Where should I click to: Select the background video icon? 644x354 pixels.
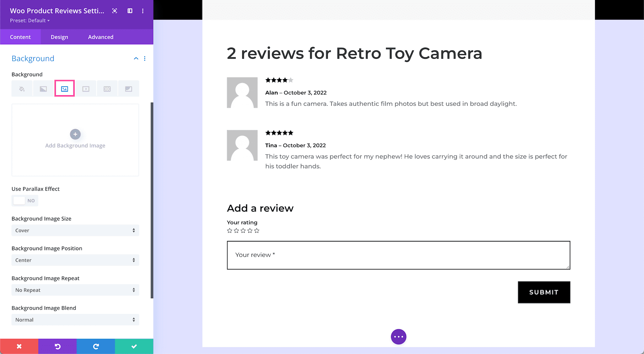click(x=86, y=89)
